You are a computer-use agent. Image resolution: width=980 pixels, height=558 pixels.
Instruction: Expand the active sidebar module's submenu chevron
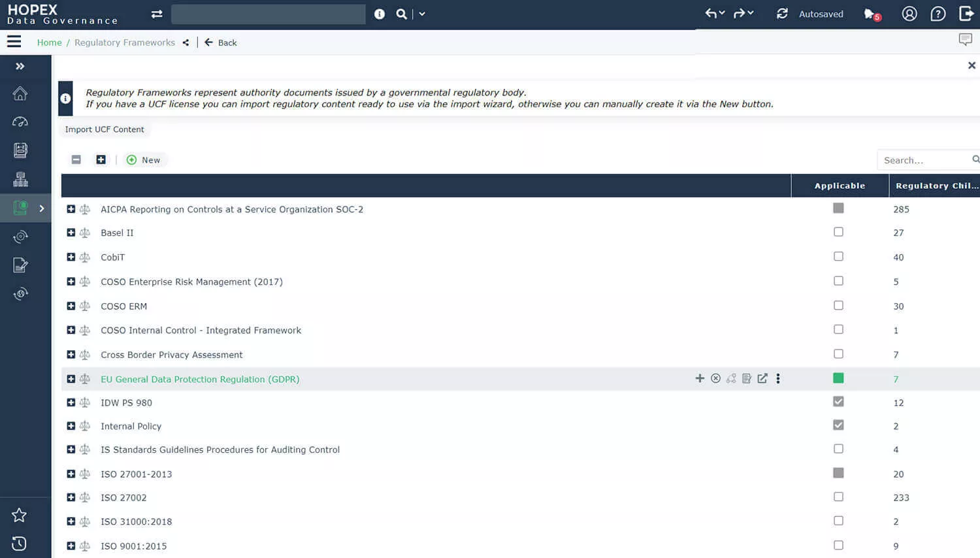(x=42, y=208)
